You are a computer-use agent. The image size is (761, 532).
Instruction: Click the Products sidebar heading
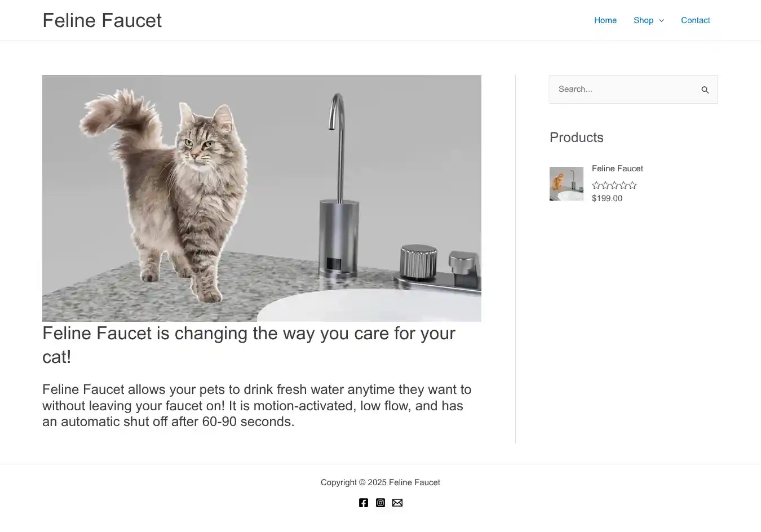[x=576, y=138]
